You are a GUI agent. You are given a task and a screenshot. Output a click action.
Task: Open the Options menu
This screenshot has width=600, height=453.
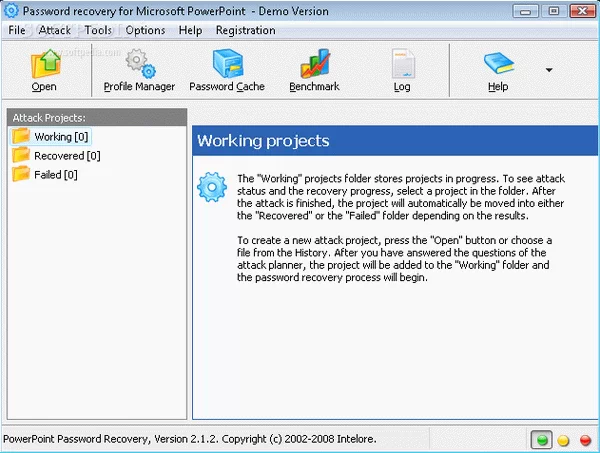click(145, 30)
